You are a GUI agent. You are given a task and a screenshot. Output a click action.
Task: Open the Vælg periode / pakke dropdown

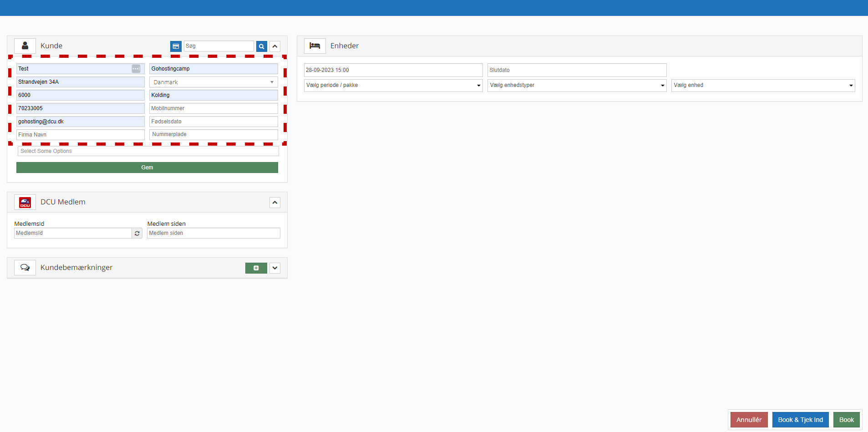click(393, 86)
